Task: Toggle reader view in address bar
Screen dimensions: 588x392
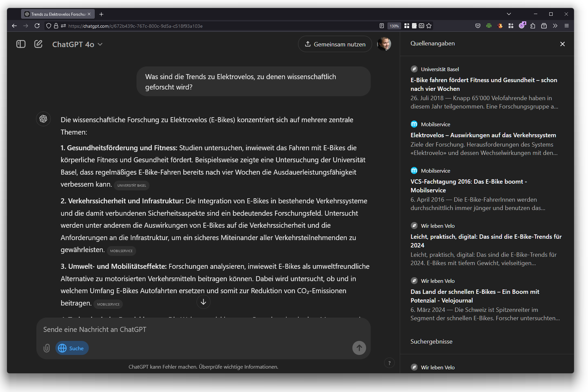Action: coord(382,26)
